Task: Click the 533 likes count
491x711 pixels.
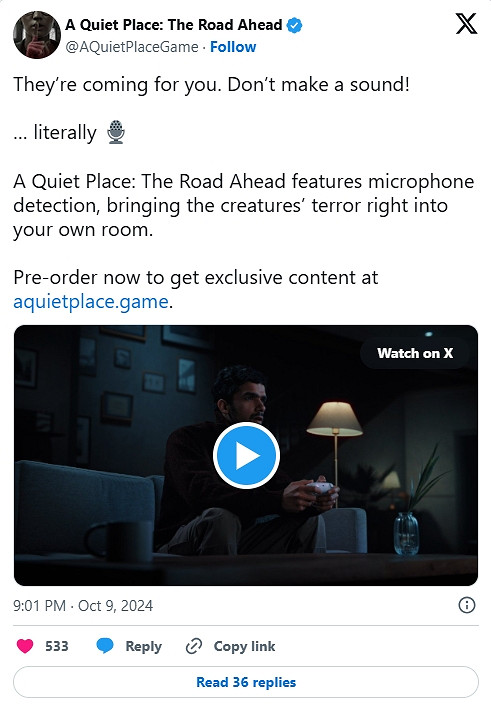Action: pyautogui.click(x=57, y=646)
